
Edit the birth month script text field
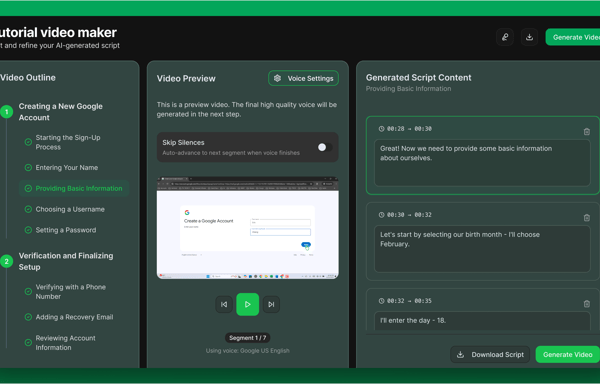tap(482, 249)
